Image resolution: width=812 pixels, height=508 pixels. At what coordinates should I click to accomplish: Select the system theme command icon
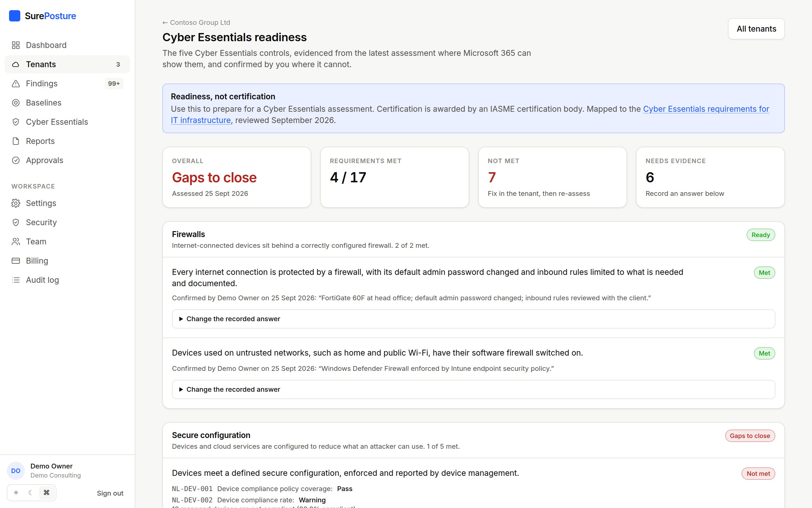click(47, 492)
